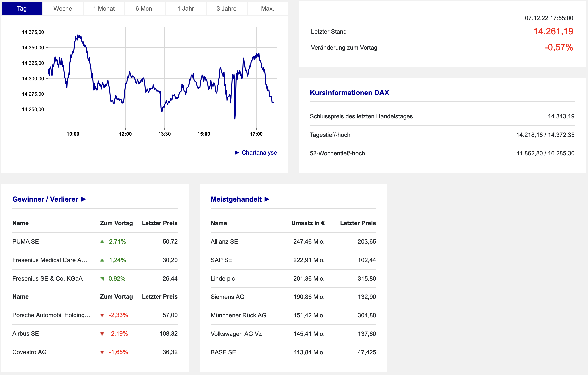Switch to the 3 Jahre tab
The image size is (588, 375).
226,9
